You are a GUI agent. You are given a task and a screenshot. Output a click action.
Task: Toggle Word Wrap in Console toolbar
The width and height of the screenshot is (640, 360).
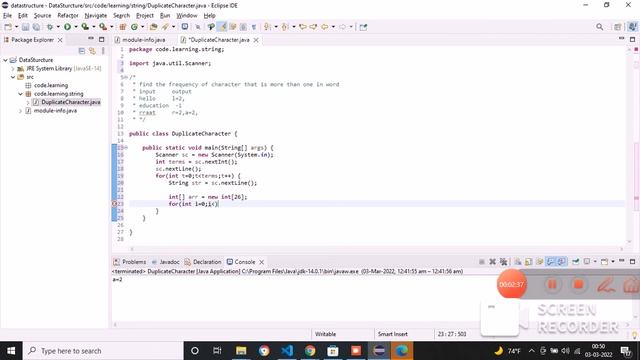coord(540,262)
